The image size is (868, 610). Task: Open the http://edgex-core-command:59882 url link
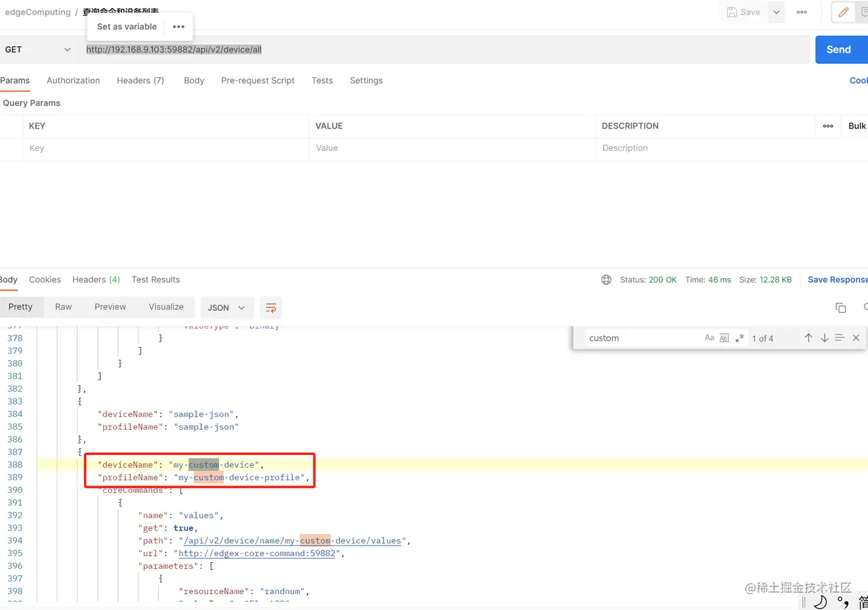257,553
